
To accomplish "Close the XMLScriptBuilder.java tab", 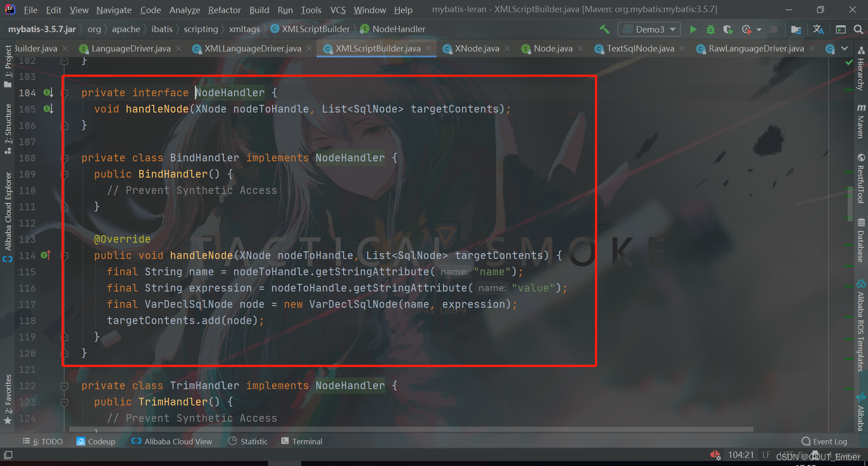I will [x=429, y=48].
